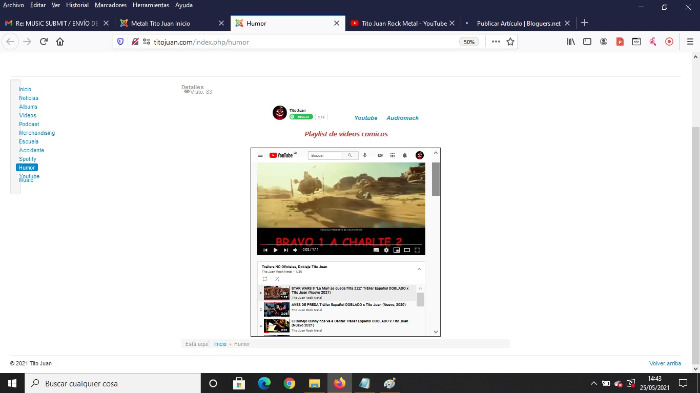Follow the Audiomack link
The height and width of the screenshot is (393, 700).
click(402, 118)
